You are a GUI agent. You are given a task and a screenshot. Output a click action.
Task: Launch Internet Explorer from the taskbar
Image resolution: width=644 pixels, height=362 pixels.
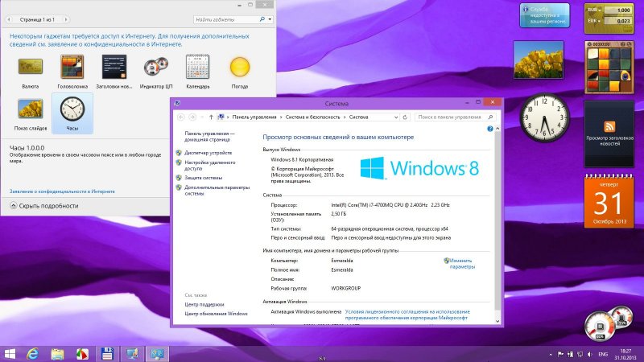point(32,354)
